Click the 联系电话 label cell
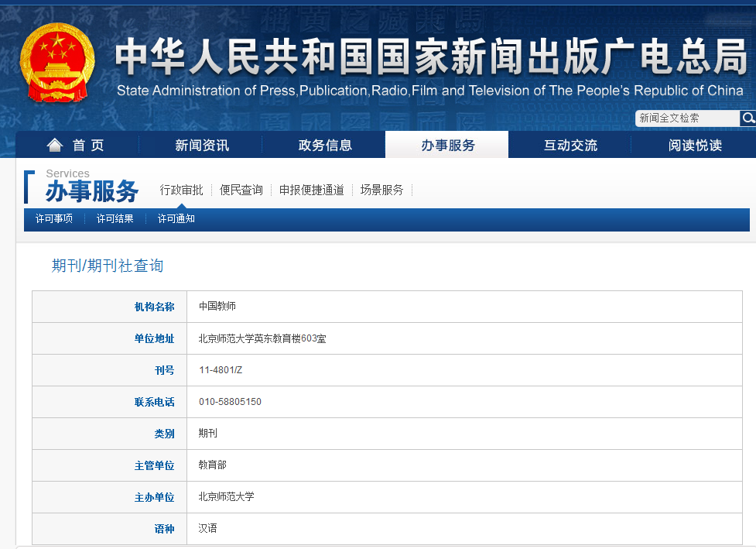The image size is (756, 549). 109,403
